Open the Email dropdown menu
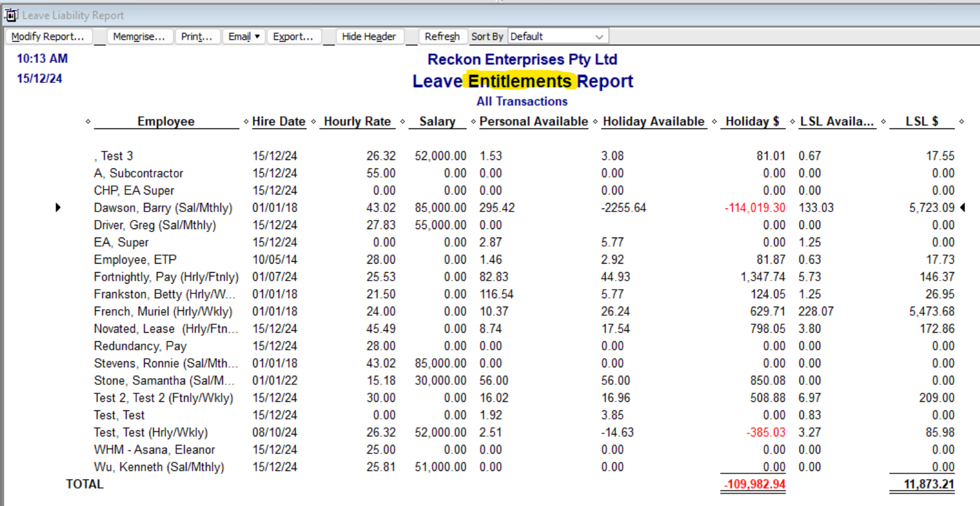The image size is (980, 506). tap(243, 36)
